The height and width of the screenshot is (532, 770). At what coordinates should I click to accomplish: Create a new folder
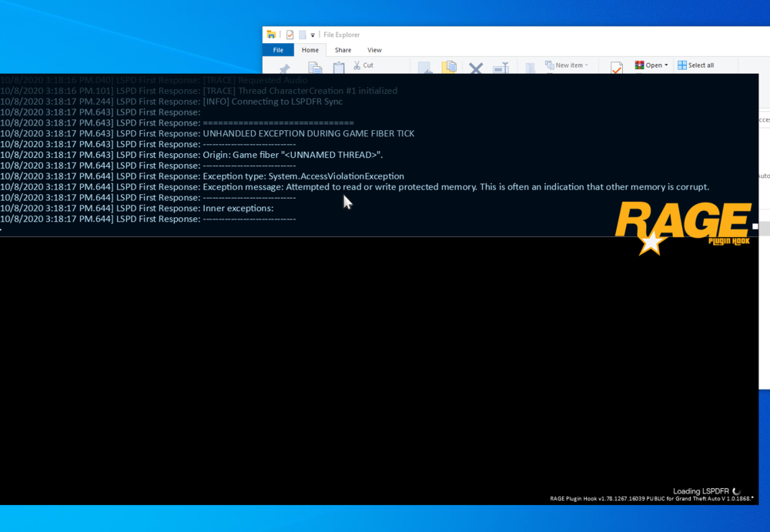coord(529,66)
